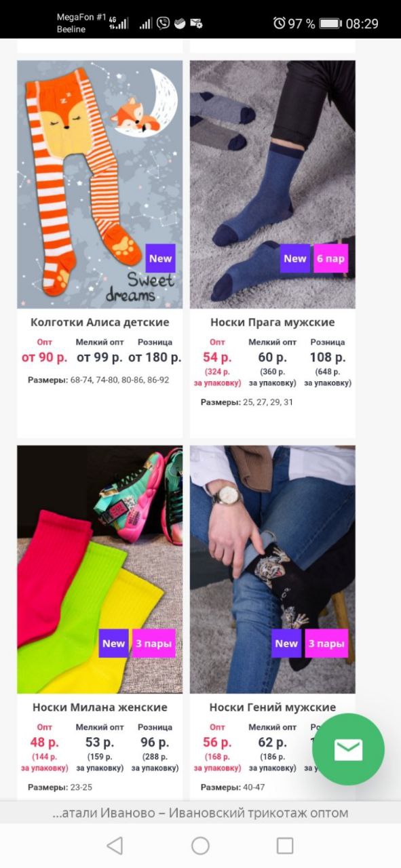
Task: Tap the Android back navigation triangle
Action: click(115, 845)
